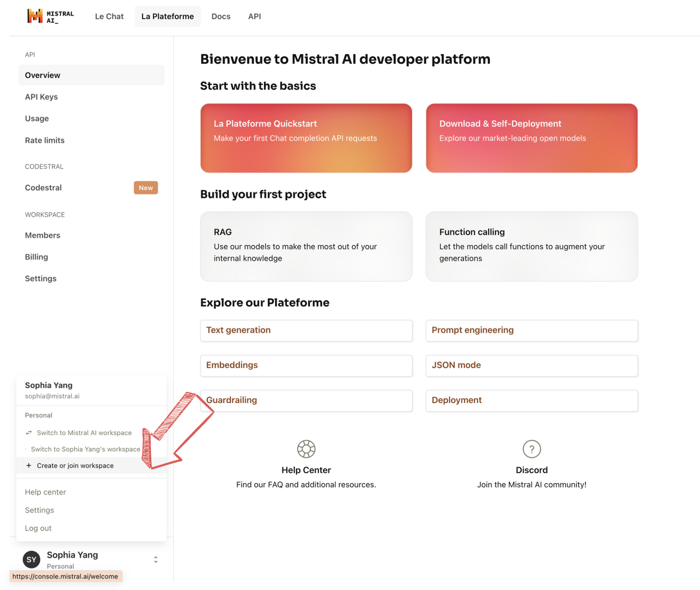Viewport: 700px width, 590px height.
Task: Click the Help Center lifebuoy icon
Action: 306,449
